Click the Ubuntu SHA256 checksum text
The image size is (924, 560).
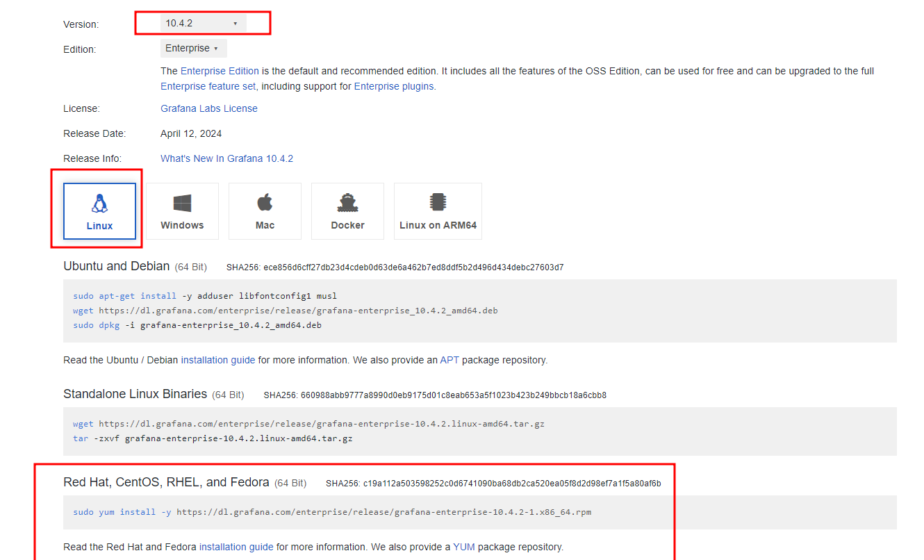[x=395, y=267]
